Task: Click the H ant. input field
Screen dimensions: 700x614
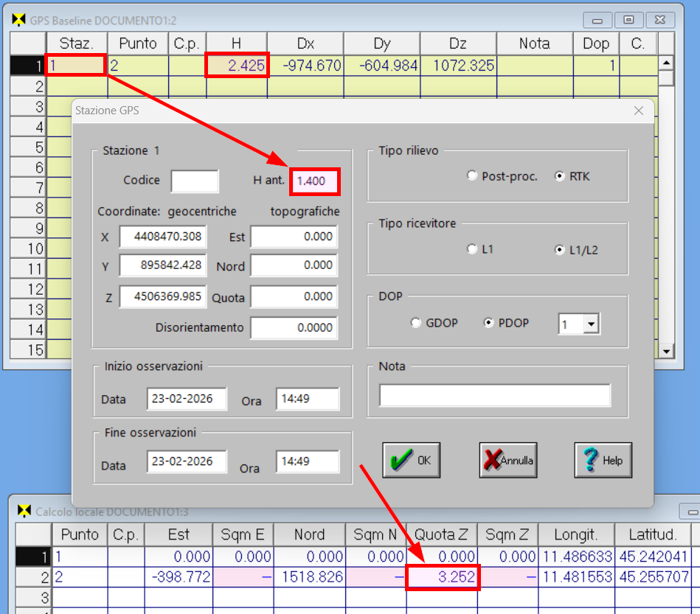Action: (315, 181)
